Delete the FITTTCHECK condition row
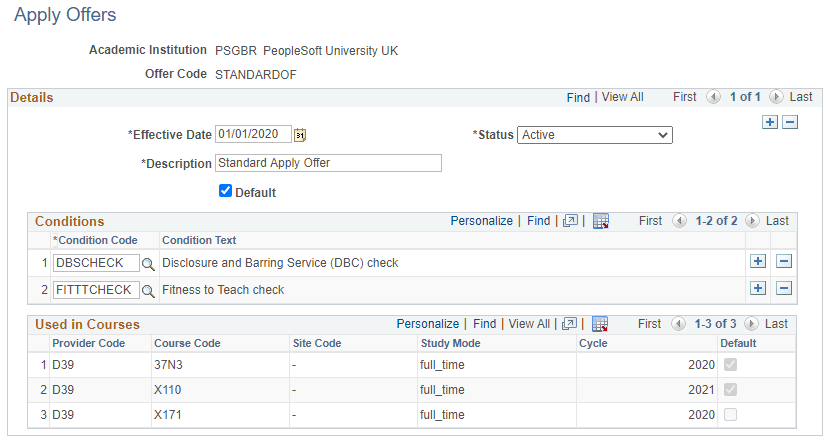828x444 pixels. click(784, 289)
